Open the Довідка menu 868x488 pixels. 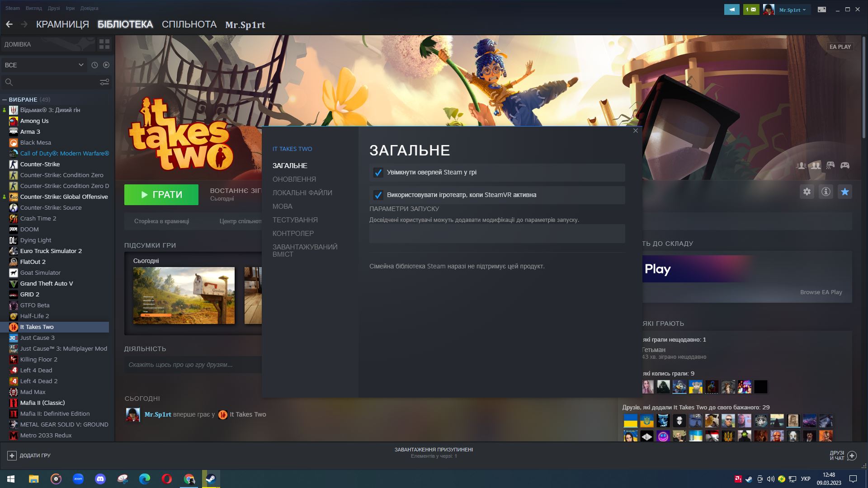pyautogui.click(x=89, y=8)
